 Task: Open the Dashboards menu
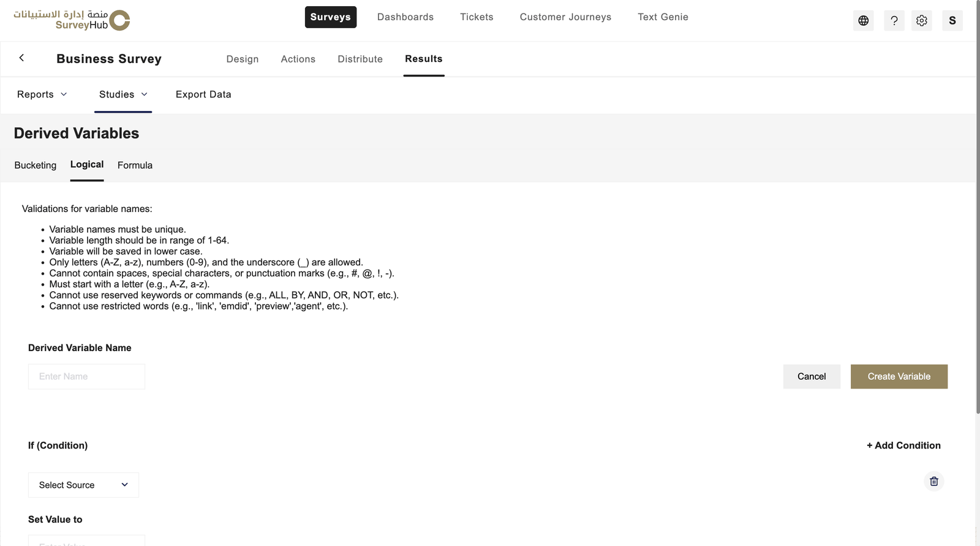point(405,17)
